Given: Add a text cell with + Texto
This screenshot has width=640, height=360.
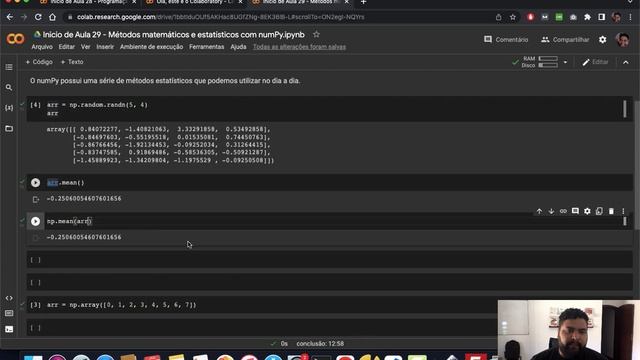Looking at the screenshot, I should click(72, 62).
